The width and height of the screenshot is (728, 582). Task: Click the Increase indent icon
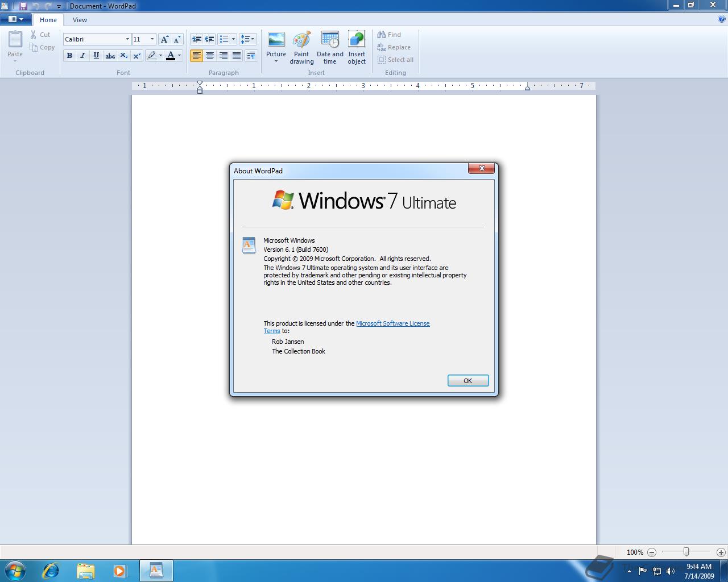pyautogui.click(x=209, y=39)
